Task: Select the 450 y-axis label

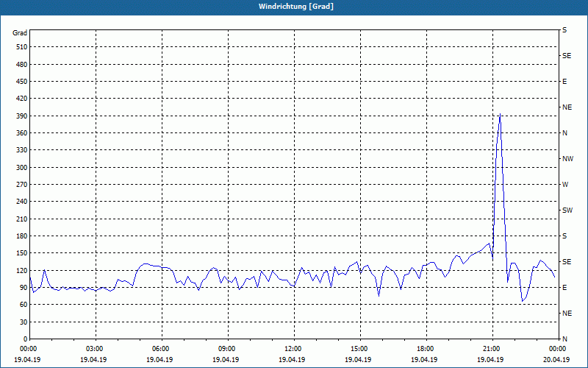Action: [x=22, y=82]
